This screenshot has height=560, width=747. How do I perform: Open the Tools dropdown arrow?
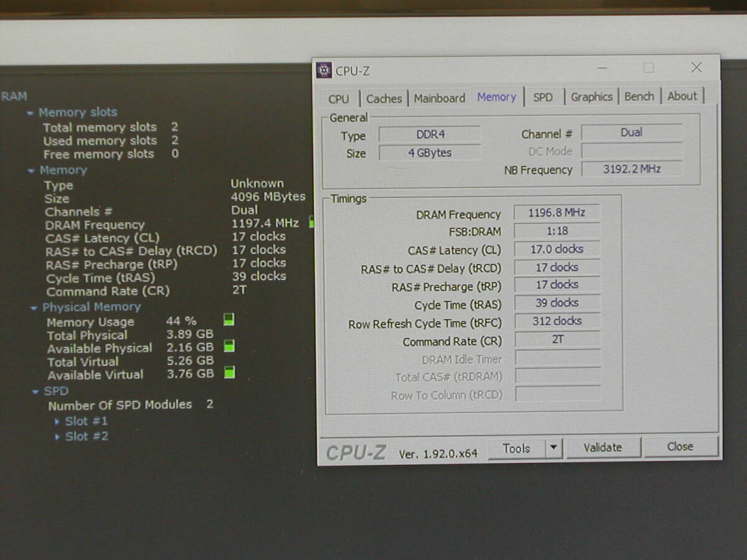(x=554, y=448)
